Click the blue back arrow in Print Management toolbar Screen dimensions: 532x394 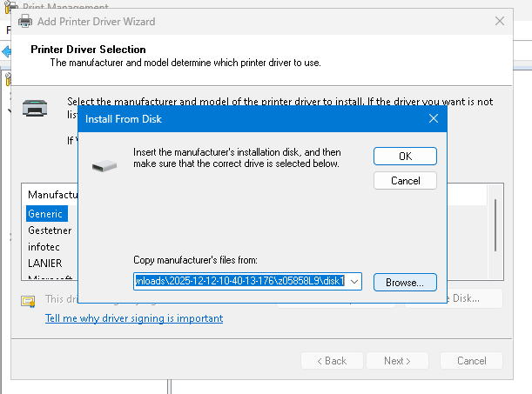pyautogui.click(x=5, y=52)
